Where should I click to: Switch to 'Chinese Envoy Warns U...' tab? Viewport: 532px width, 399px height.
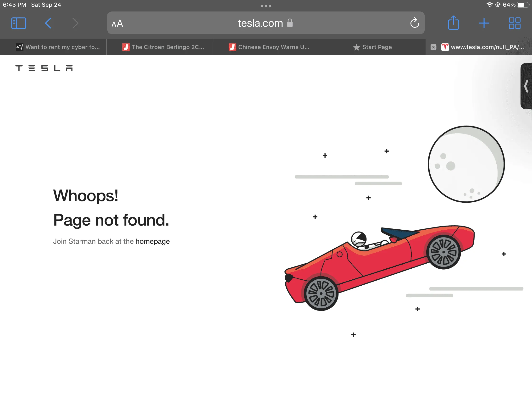click(266, 47)
